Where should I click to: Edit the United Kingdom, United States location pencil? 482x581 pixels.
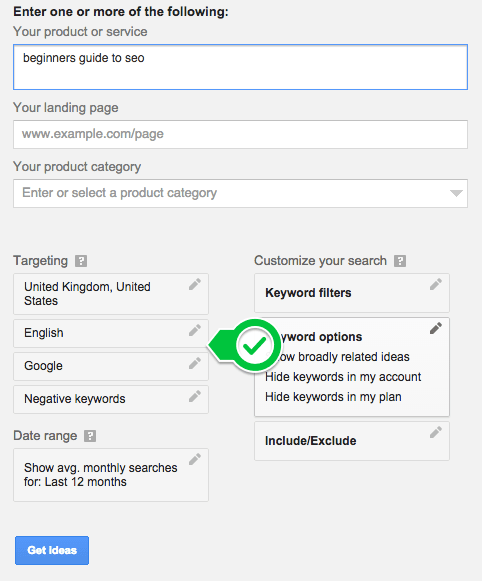(195, 284)
